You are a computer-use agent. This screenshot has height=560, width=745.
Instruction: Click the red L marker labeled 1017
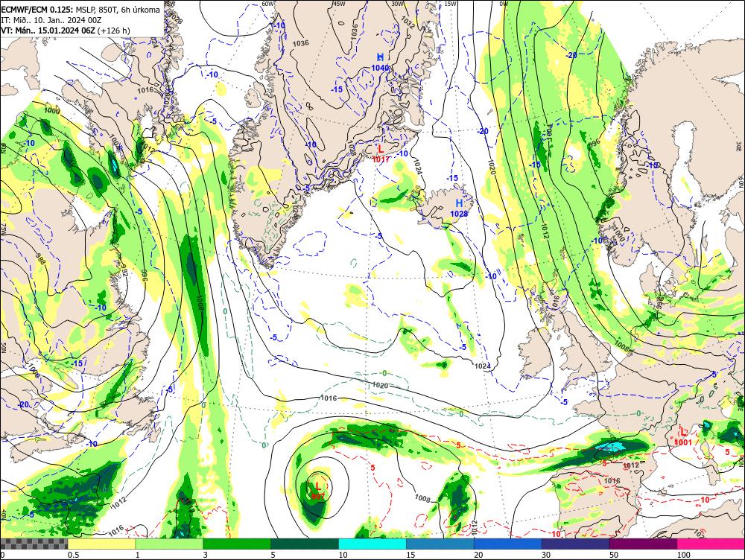(x=381, y=150)
